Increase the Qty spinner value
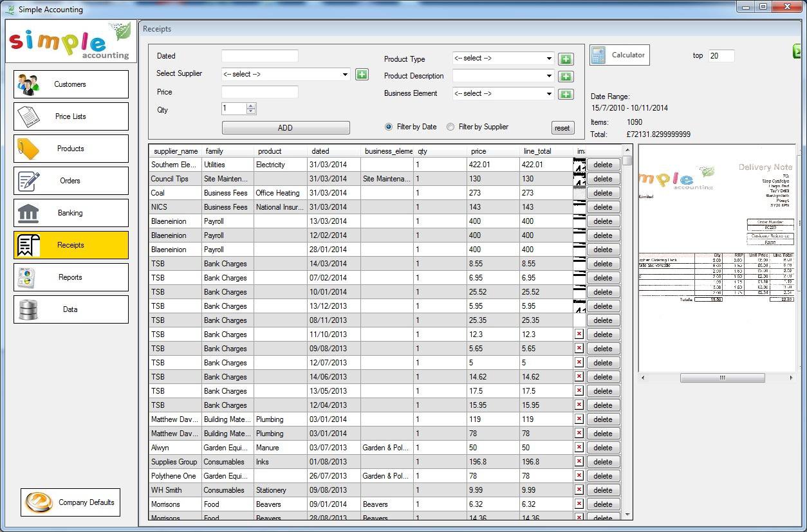The width and height of the screenshot is (807, 532). 251,106
